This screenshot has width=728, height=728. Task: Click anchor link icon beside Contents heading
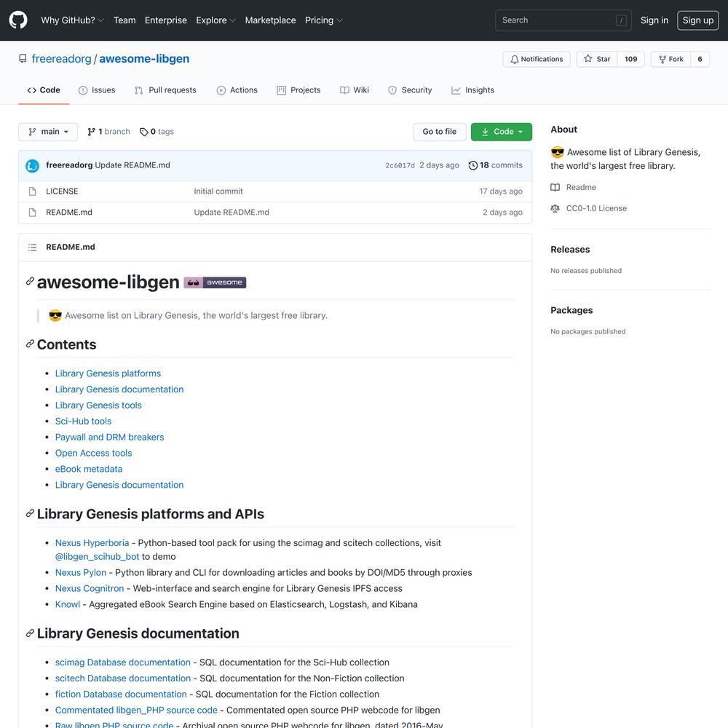point(30,344)
